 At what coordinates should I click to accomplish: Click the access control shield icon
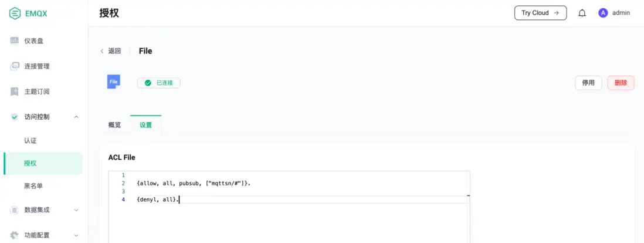[15, 117]
